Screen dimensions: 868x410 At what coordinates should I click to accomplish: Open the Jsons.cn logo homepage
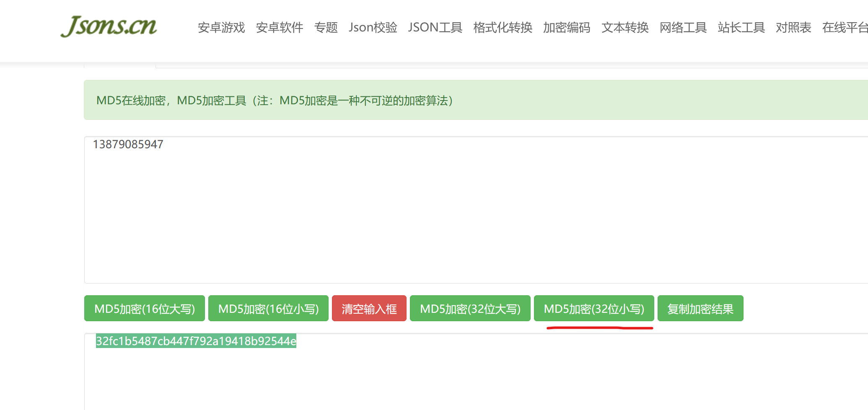(109, 26)
